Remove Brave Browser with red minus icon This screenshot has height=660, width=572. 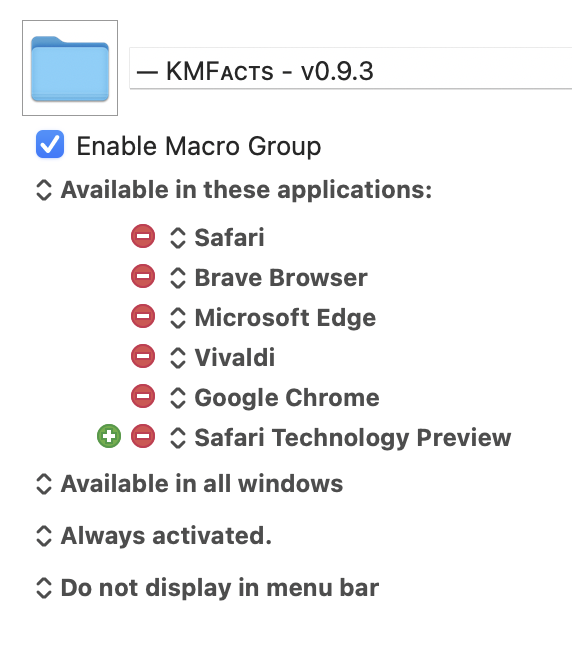click(143, 276)
